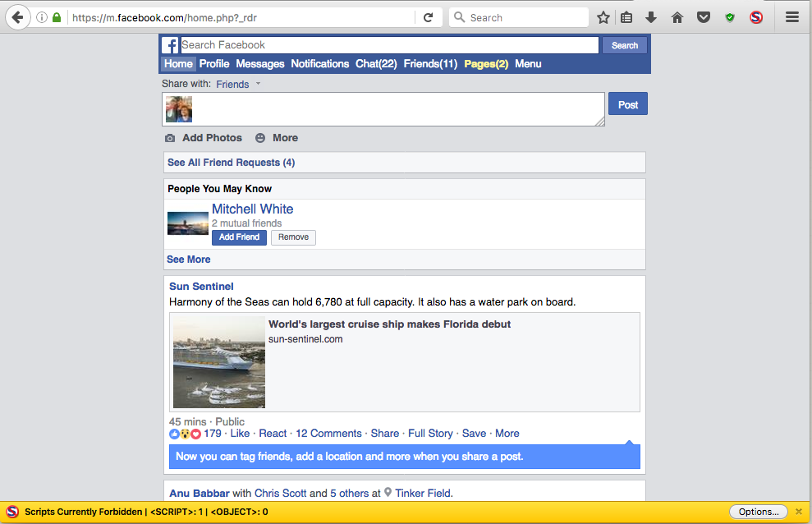
Task: Show bookmarks list icon in toolbar
Action: coord(626,17)
